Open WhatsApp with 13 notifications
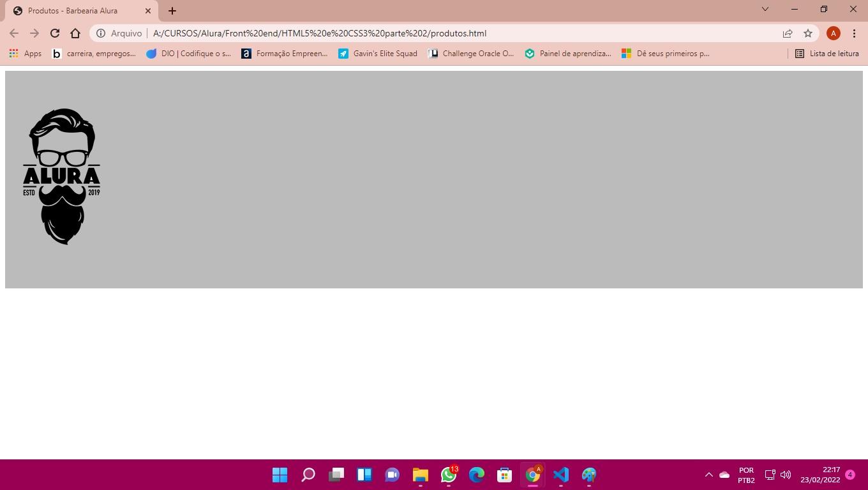 click(449, 475)
